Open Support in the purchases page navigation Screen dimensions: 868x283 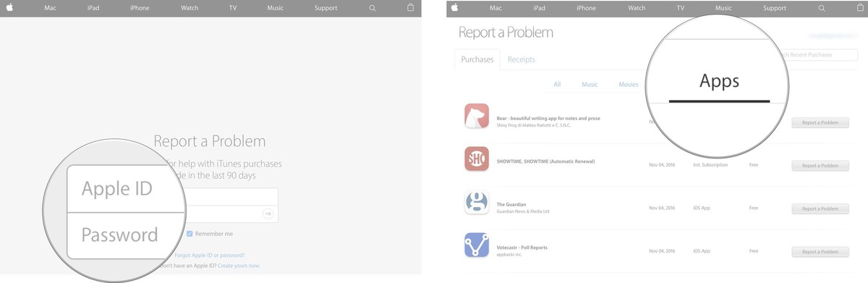775,8
